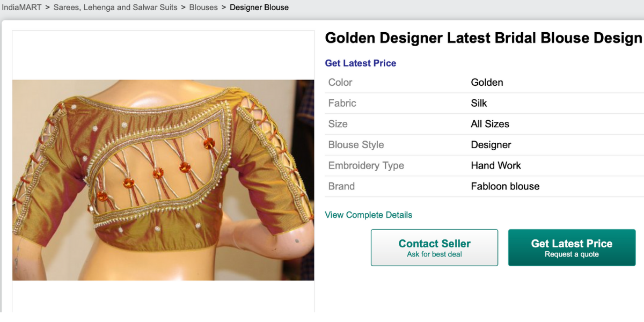Open the golden blouse product photo

tap(163, 180)
